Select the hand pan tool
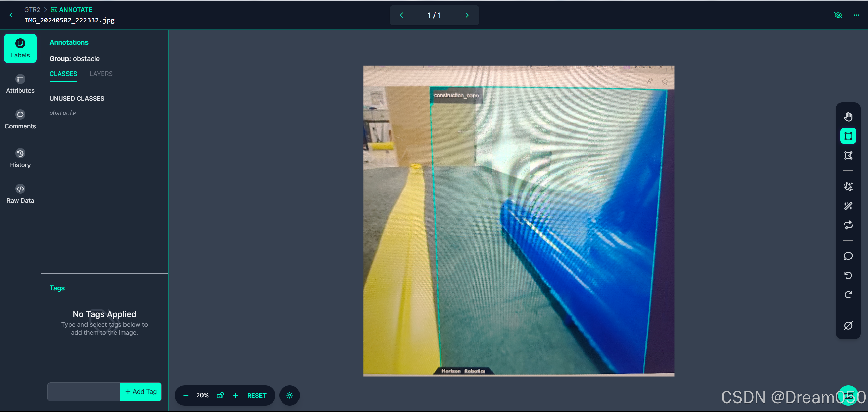 coord(848,117)
